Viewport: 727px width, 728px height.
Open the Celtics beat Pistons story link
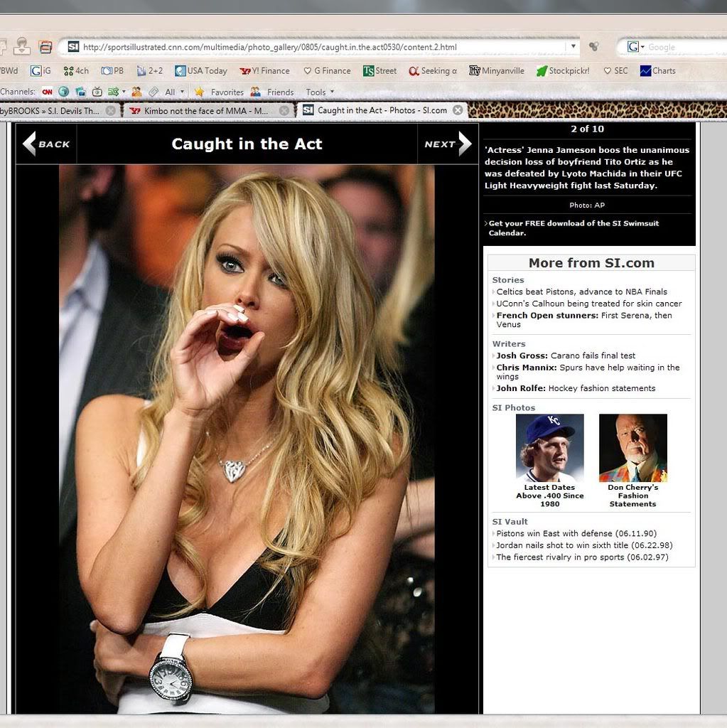point(581,291)
